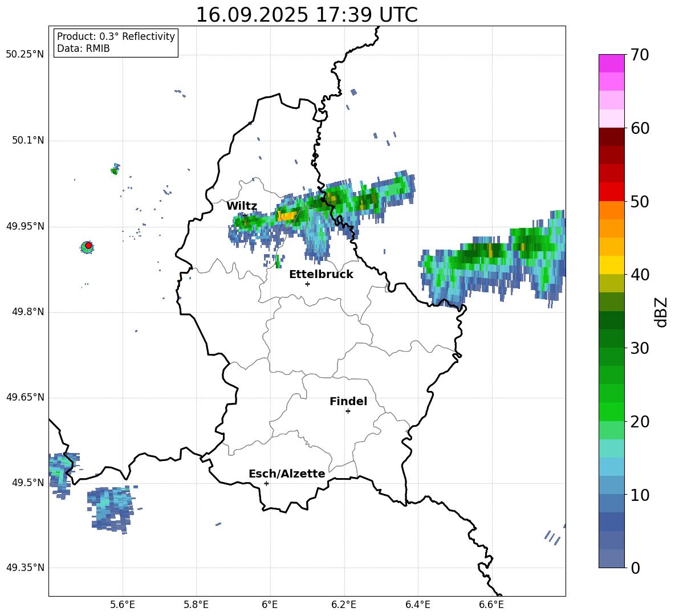
Task: Click 'Data: RMIB' text
Action: click(83, 48)
